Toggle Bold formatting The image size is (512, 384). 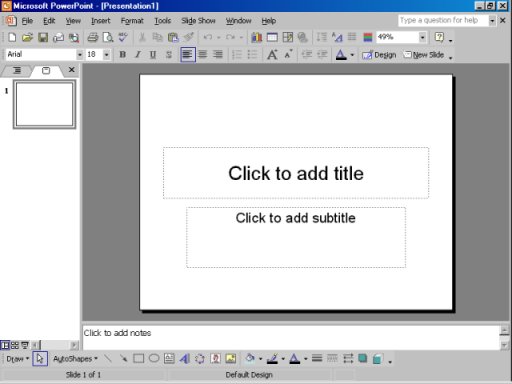(123, 55)
